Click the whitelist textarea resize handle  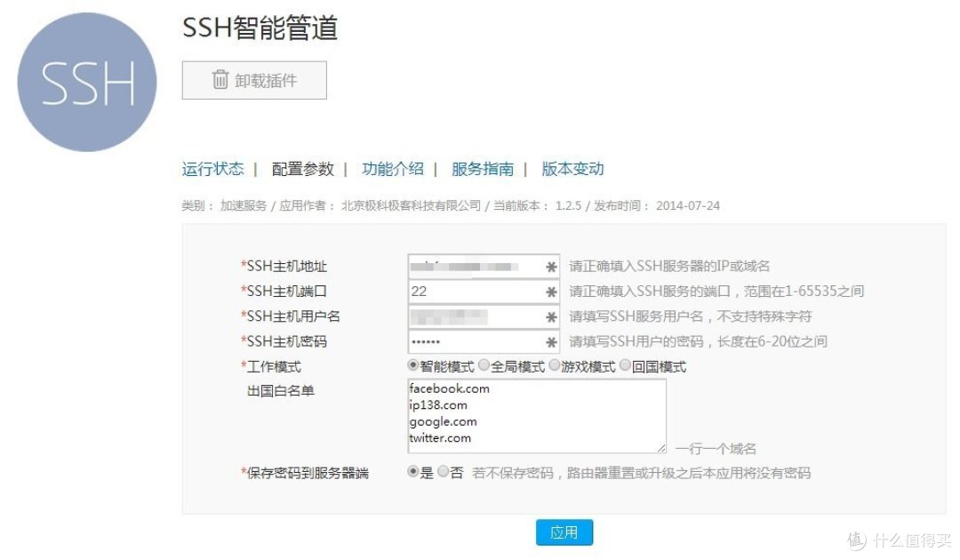point(661,449)
